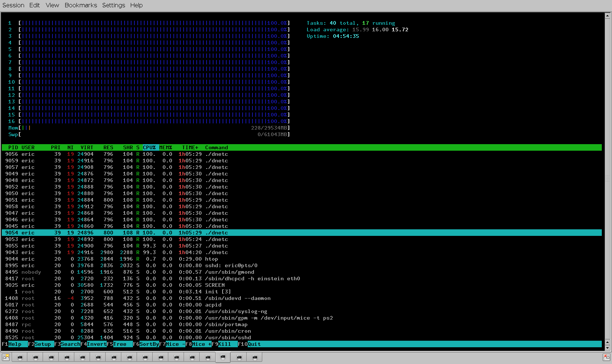Sort by the MEM% column header
This screenshot has height=364, width=612.
166,147
